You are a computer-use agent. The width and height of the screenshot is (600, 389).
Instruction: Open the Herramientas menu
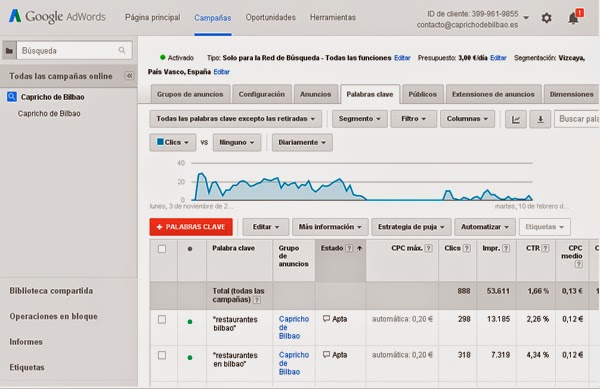[x=333, y=18]
